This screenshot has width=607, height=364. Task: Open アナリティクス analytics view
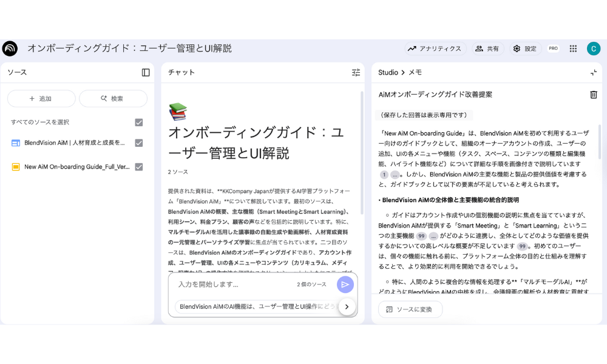pos(435,49)
